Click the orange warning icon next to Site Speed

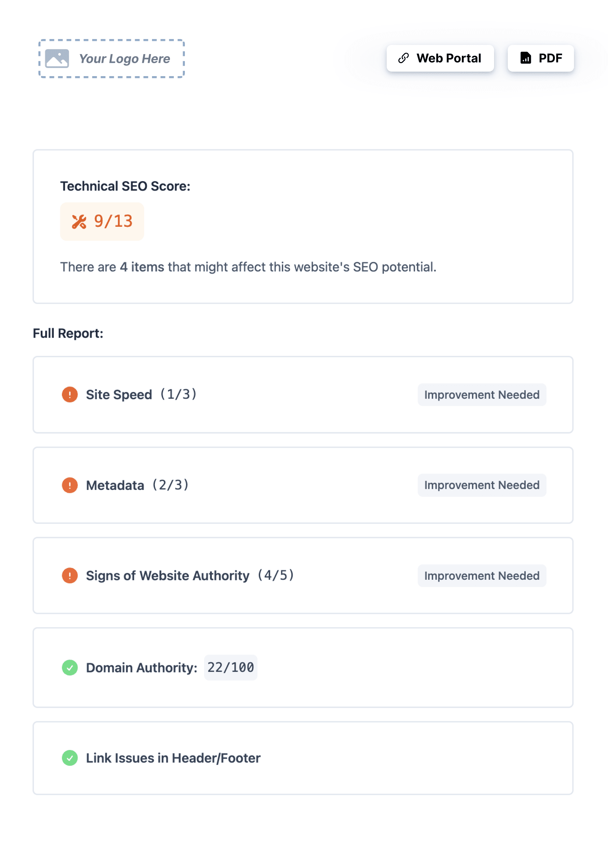click(x=70, y=394)
